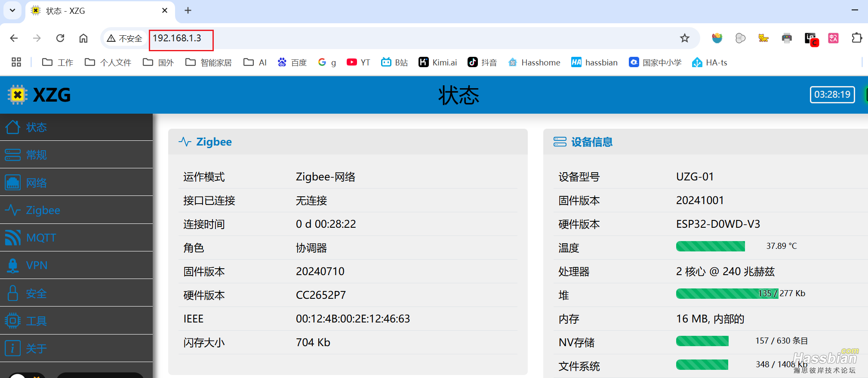Click the Zigbee firmware version 20240710
868x378 pixels.
(x=320, y=271)
